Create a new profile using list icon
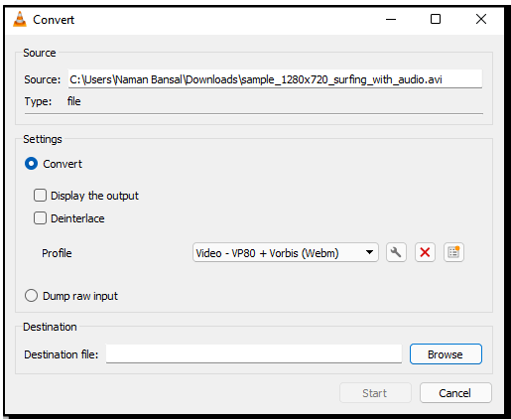 (453, 252)
